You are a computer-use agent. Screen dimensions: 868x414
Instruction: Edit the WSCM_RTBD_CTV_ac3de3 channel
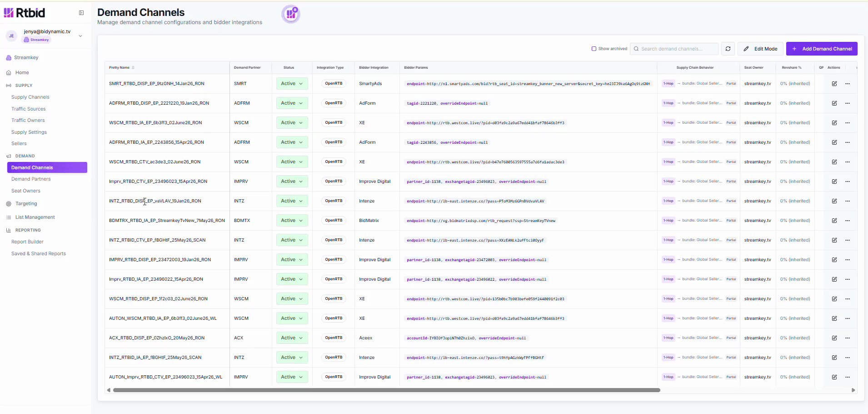(x=834, y=162)
